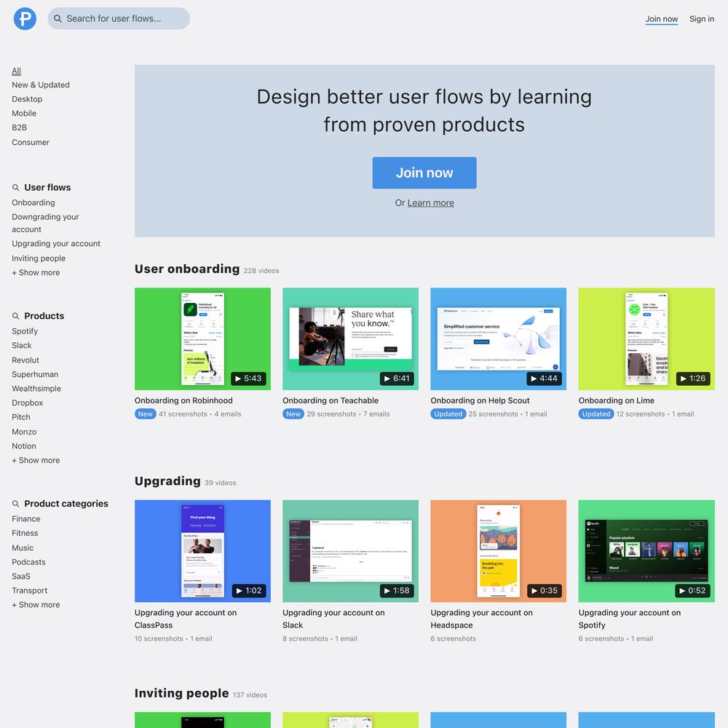Click the search icon beside Products heading

(15, 316)
